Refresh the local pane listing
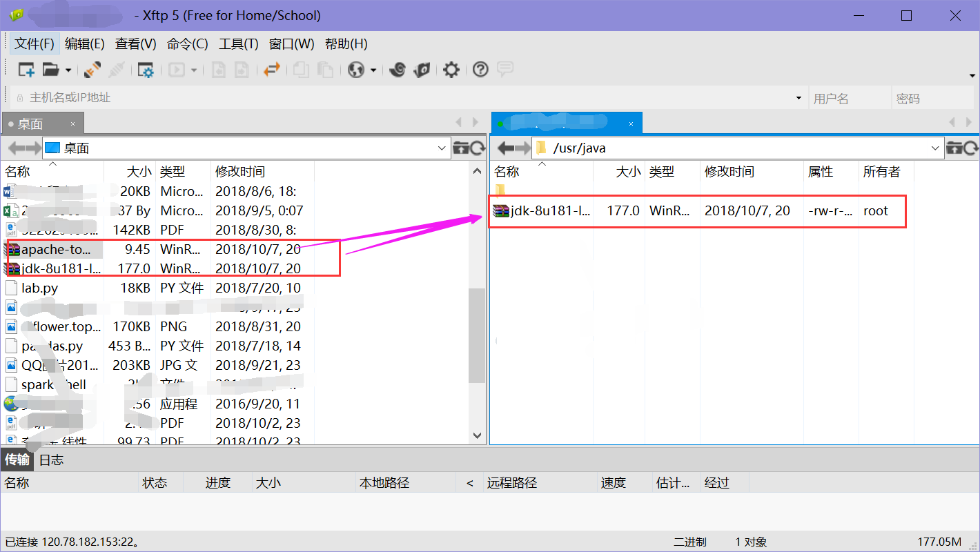 point(478,148)
